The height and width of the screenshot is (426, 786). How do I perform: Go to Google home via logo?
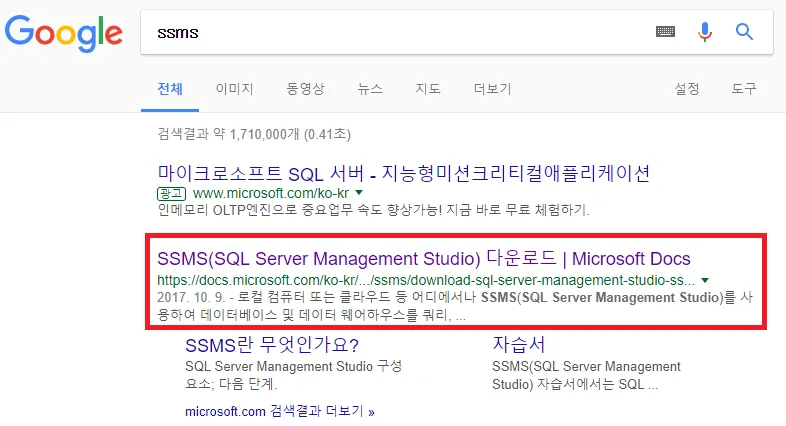pyautogui.click(x=64, y=33)
